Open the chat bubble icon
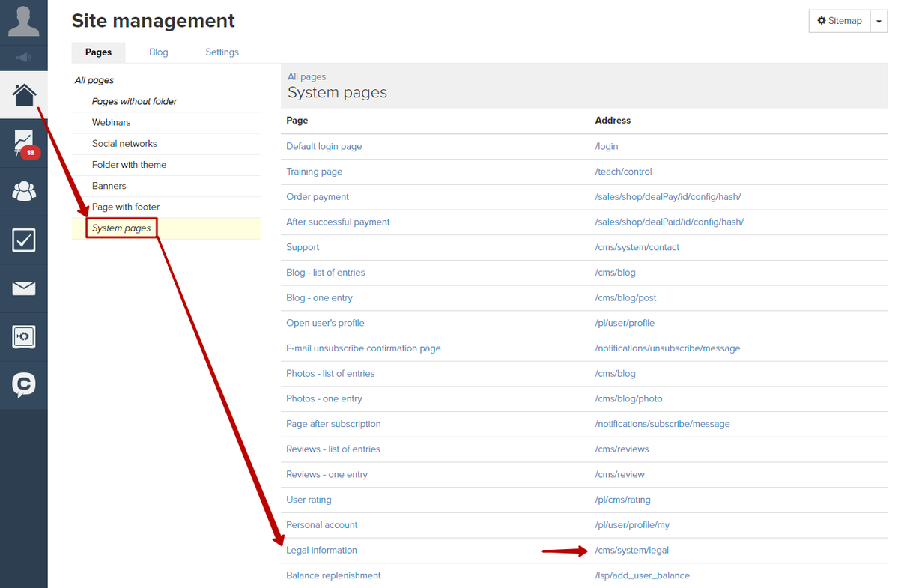This screenshot has width=898, height=588. click(x=23, y=385)
